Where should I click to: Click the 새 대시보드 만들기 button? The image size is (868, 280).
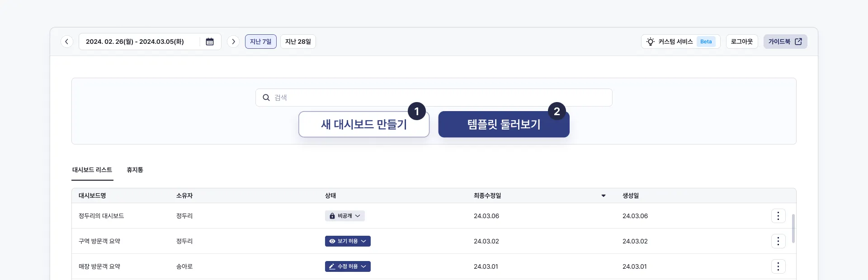363,124
